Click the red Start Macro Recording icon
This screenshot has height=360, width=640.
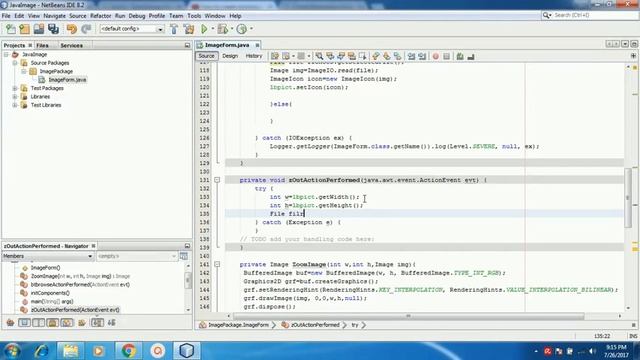coord(436,56)
